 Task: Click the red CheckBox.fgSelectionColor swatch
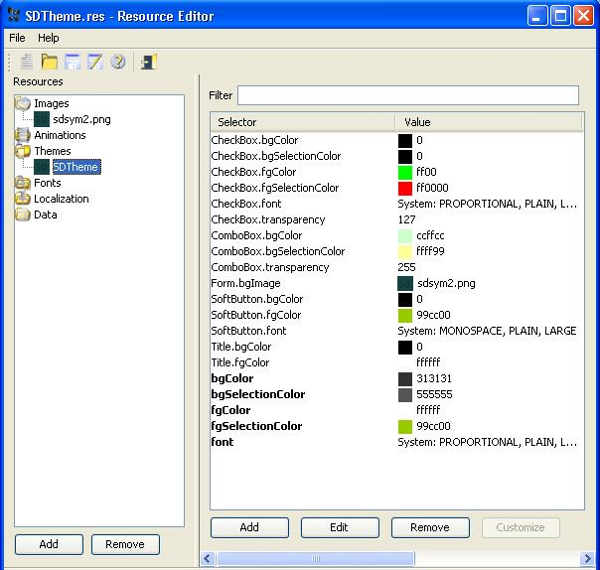pyautogui.click(x=405, y=188)
